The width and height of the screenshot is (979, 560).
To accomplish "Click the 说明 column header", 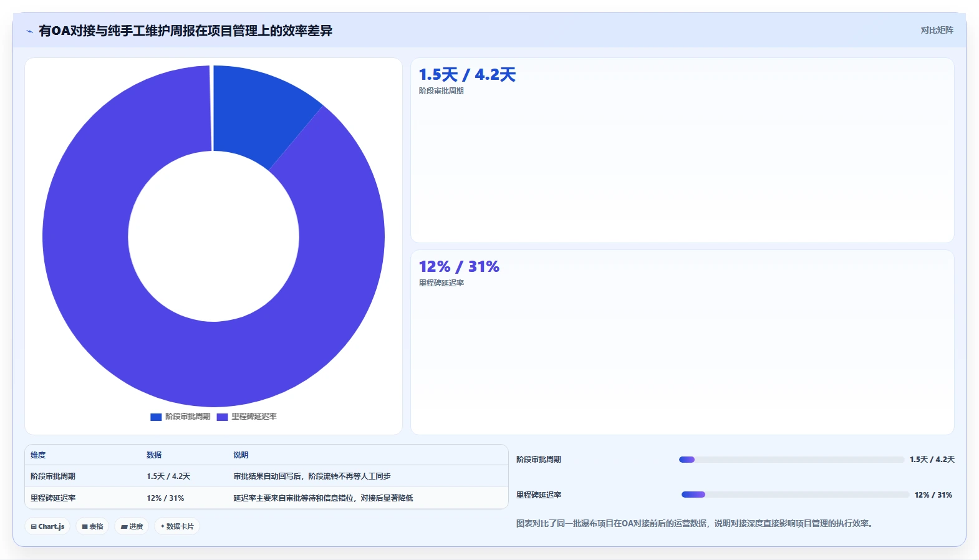I will 241,455.
